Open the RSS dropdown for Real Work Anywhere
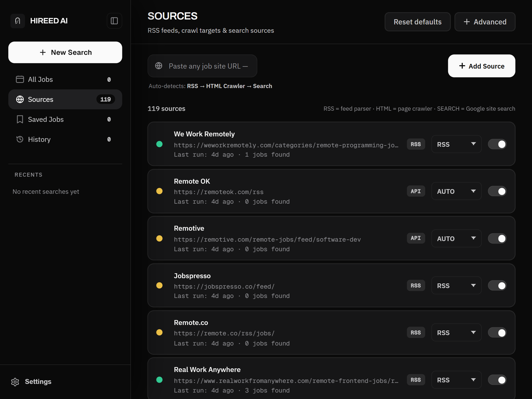This screenshot has height=399, width=532. [456, 380]
